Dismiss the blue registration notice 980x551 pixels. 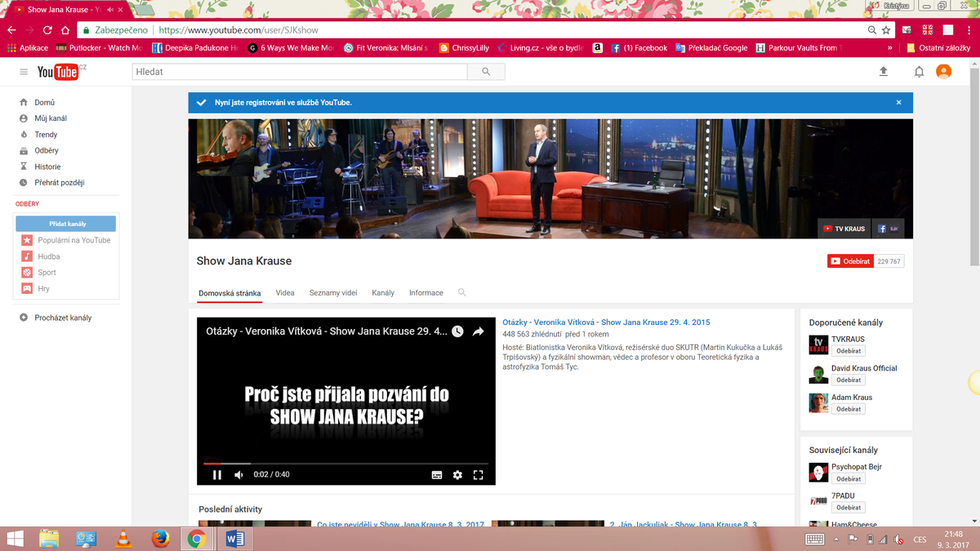pos(898,103)
